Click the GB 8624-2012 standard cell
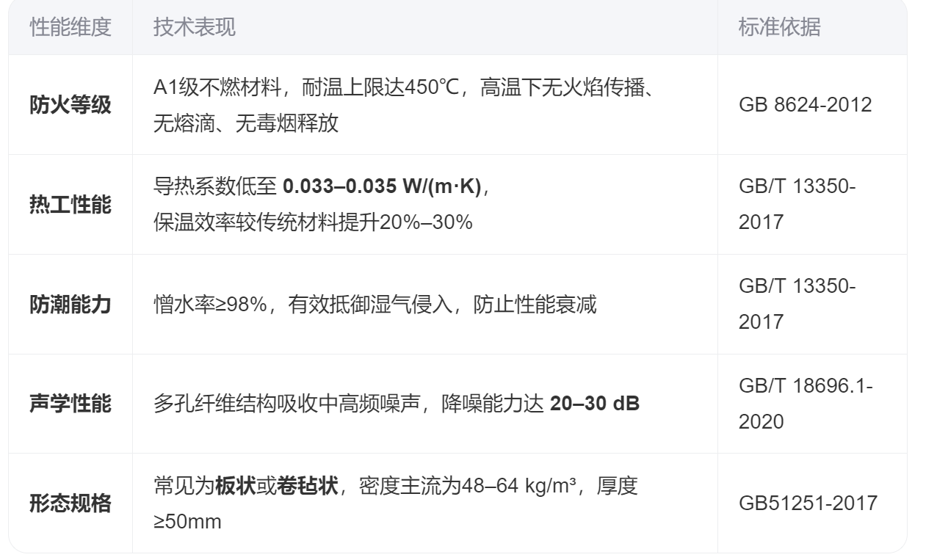Screen dimensions: 937x560 [x=805, y=104]
